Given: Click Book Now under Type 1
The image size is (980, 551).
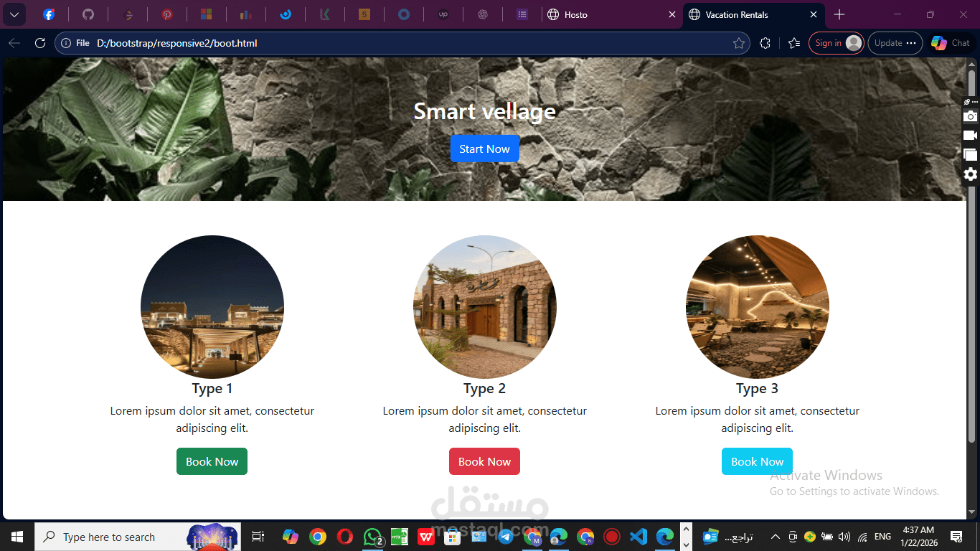Looking at the screenshot, I should click(212, 461).
